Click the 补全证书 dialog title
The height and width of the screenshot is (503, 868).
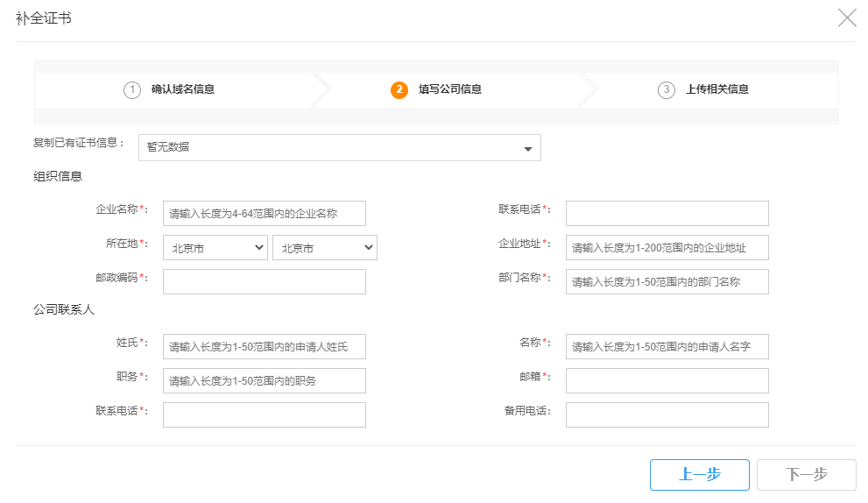[44, 18]
